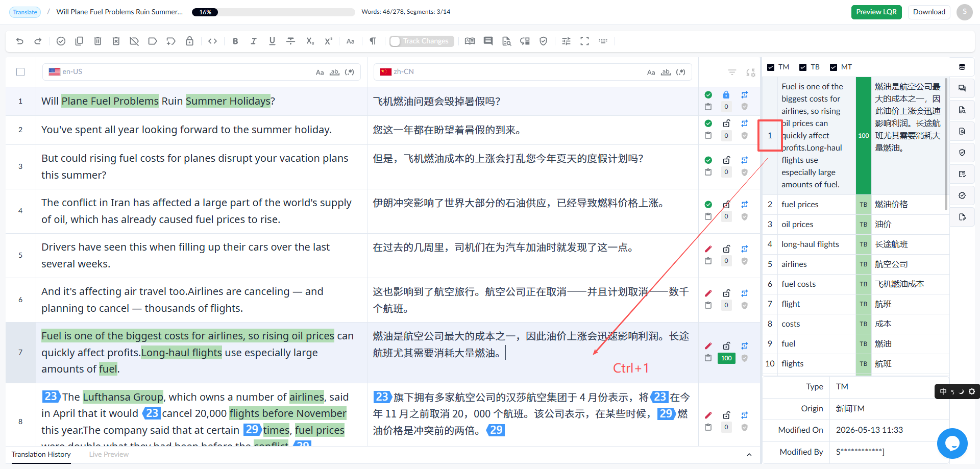The height and width of the screenshot is (469, 980).
Task: Apply italic formatting
Action: click(254, 41)
